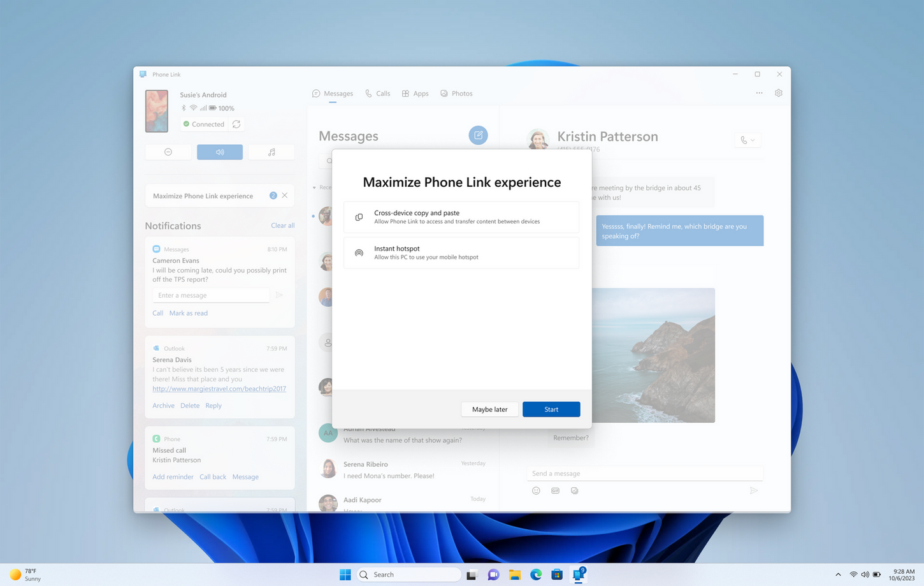
Task: Click Call under Cameron Evans notification
Action: pyautogui.click(x=158, y=313)
